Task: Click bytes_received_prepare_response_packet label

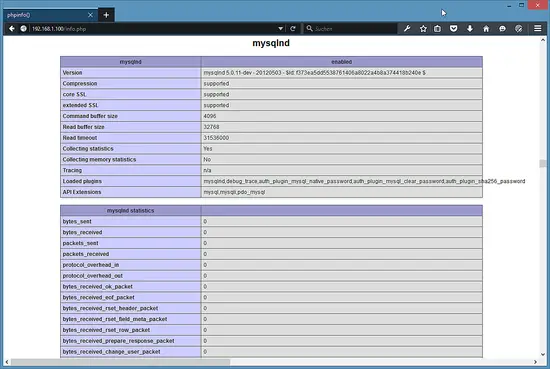Action: [119, 341]
